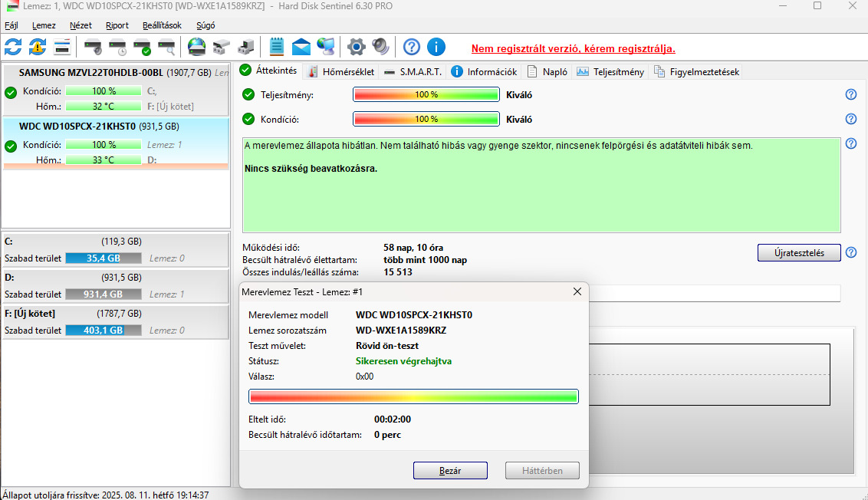The height and width of the screenshot is (500, 868).
Task: Click the blue info circle toolbar icon
Action: pyautogui.click(x=436, y=47)
